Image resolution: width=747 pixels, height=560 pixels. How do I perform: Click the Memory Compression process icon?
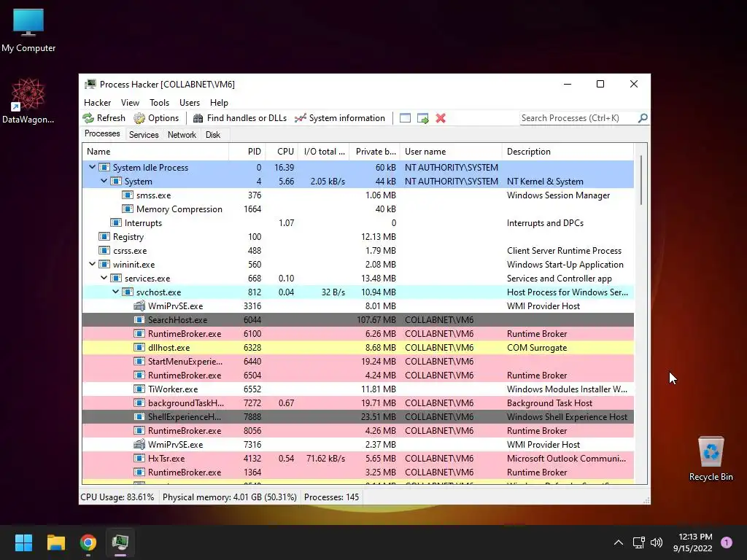pos(128,209)
